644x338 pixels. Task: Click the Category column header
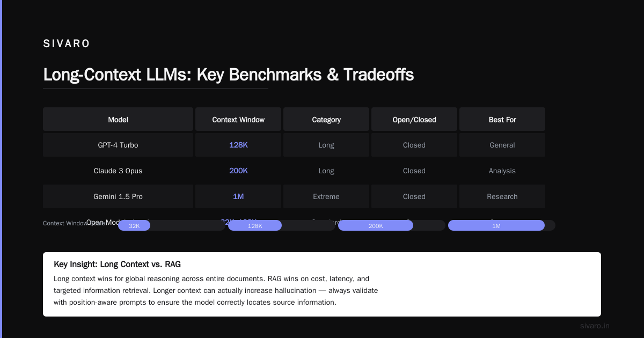[x=326, y=119]
